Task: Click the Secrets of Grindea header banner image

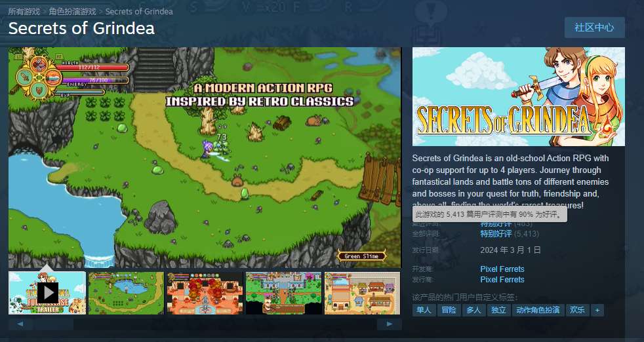Action: tap(518, 96)
